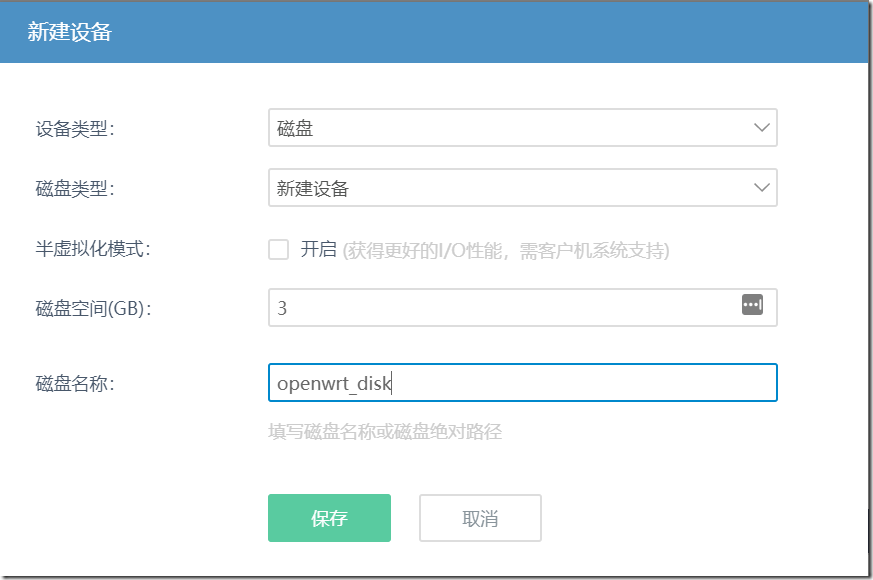Open the combo box showing 新建设备
The width and height of the screenshot is (873, 580).
click(510, 188)
